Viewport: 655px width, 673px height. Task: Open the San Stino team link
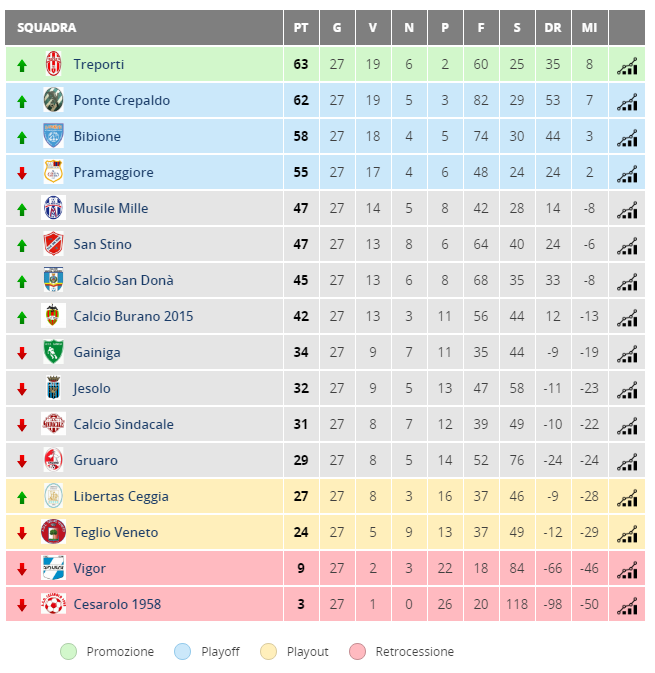point(103,244)
